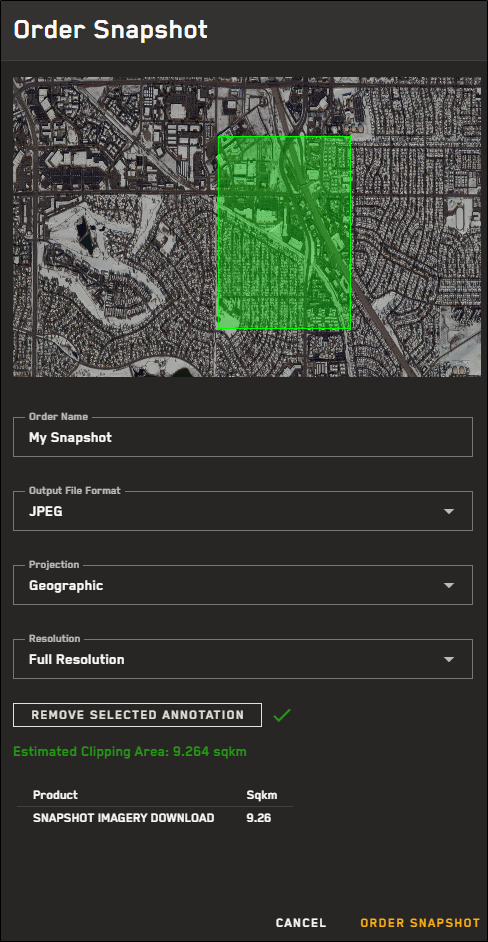
Task: Open the Output File Format dropdown arrow
Action: pos(448,512)
